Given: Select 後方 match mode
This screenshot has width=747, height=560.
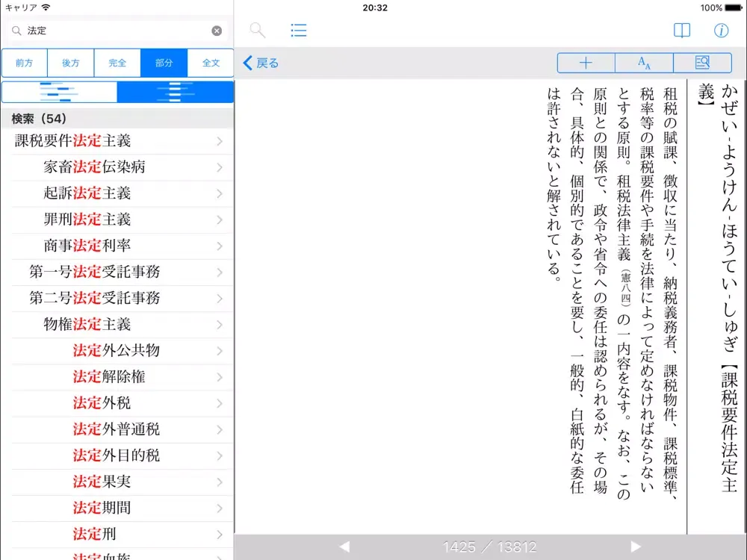Looking at the screenshot, I should (70, 63).
